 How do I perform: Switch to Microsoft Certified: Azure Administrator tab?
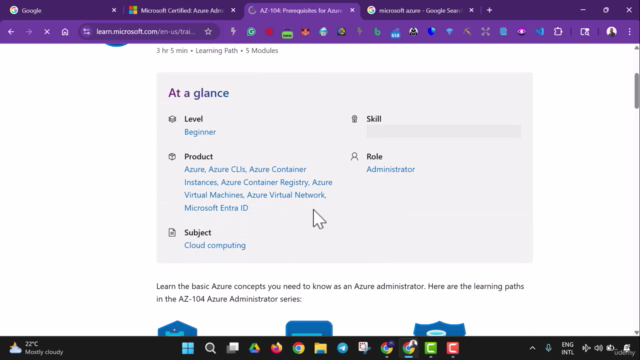click(x=181, y=11)
